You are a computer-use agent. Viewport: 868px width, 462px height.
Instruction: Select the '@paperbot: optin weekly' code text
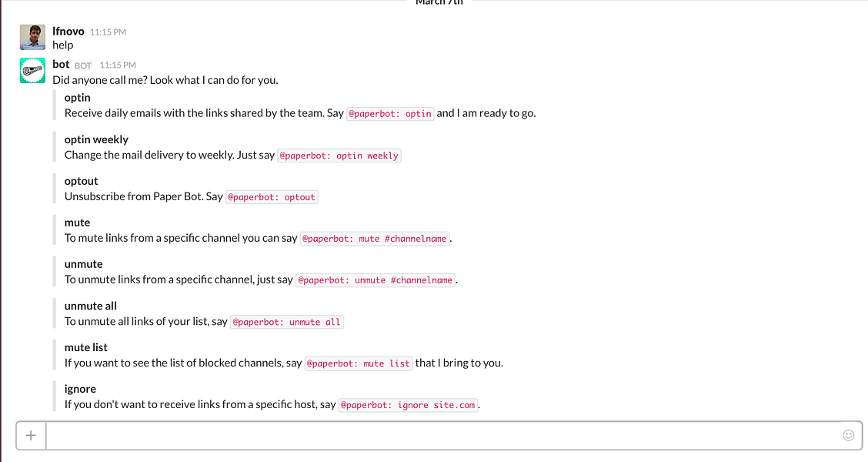click(339, 156)
